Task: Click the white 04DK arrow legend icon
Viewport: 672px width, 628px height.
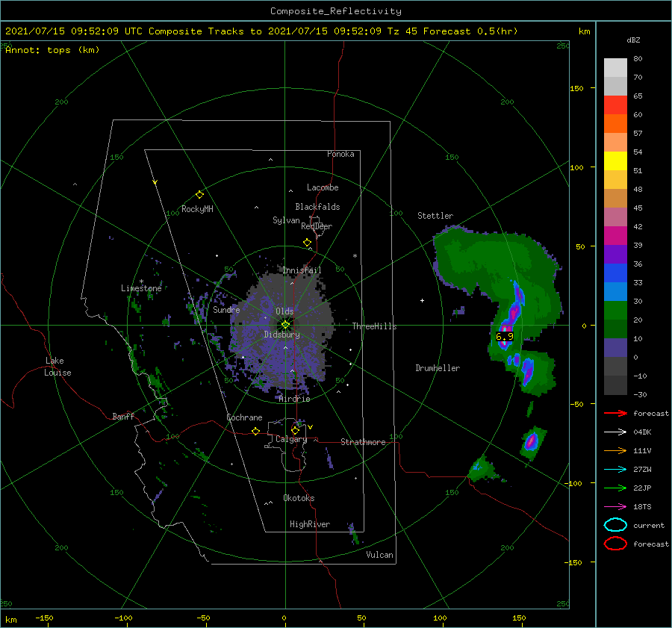Action: (x=615, y=432)
